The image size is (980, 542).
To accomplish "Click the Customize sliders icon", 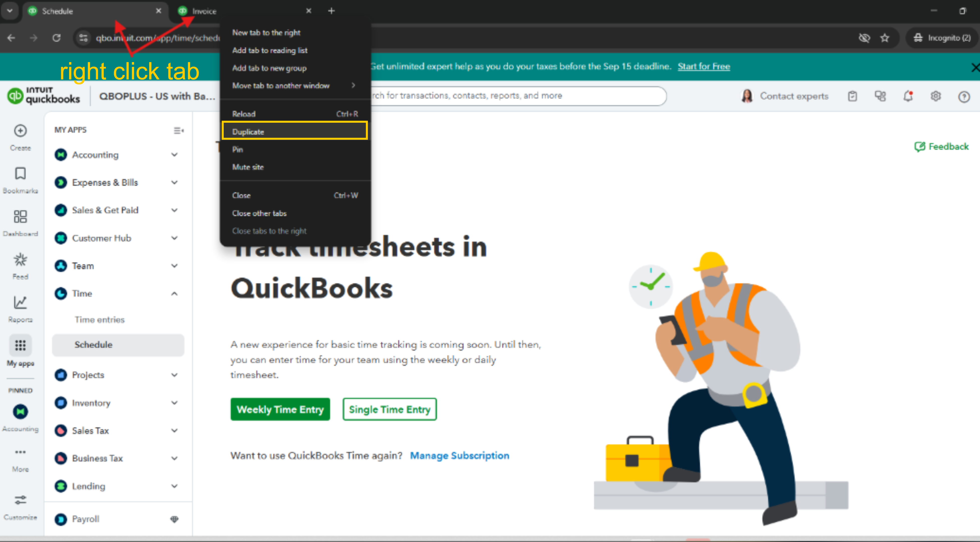I will [20, 500].
